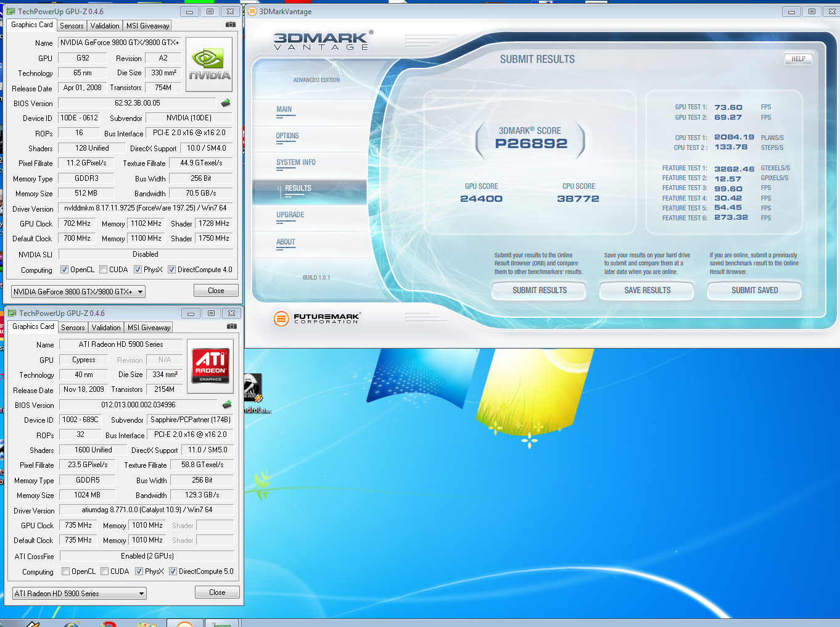The height and width of the screenshot is (627, 840).
Task: Click the orange Futuremark logo icon
Action: click(x=281, y=318)
